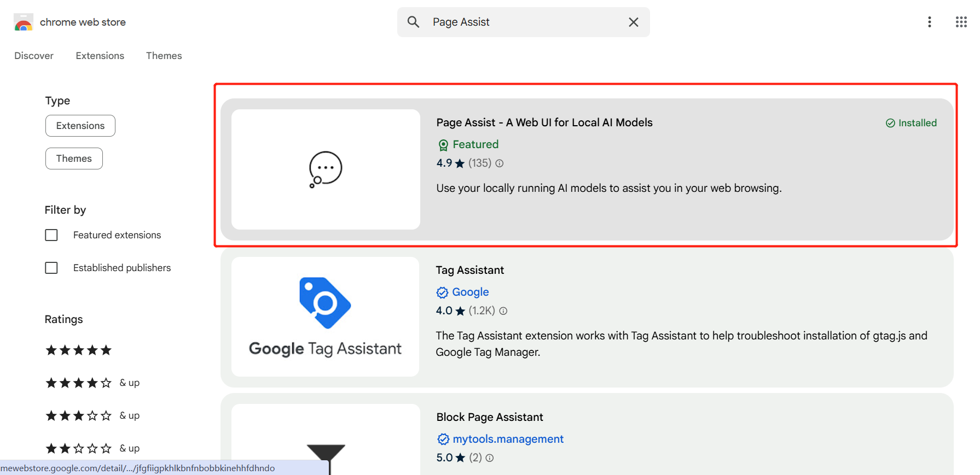
Task: Enable the Featured extensions checkbox
Action: tap(51, 235)
